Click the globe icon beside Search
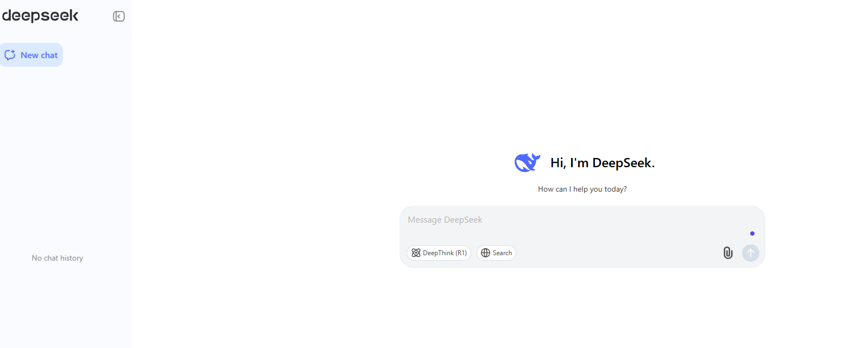Viewport: 868px width, 348px height. pos(486,253)
